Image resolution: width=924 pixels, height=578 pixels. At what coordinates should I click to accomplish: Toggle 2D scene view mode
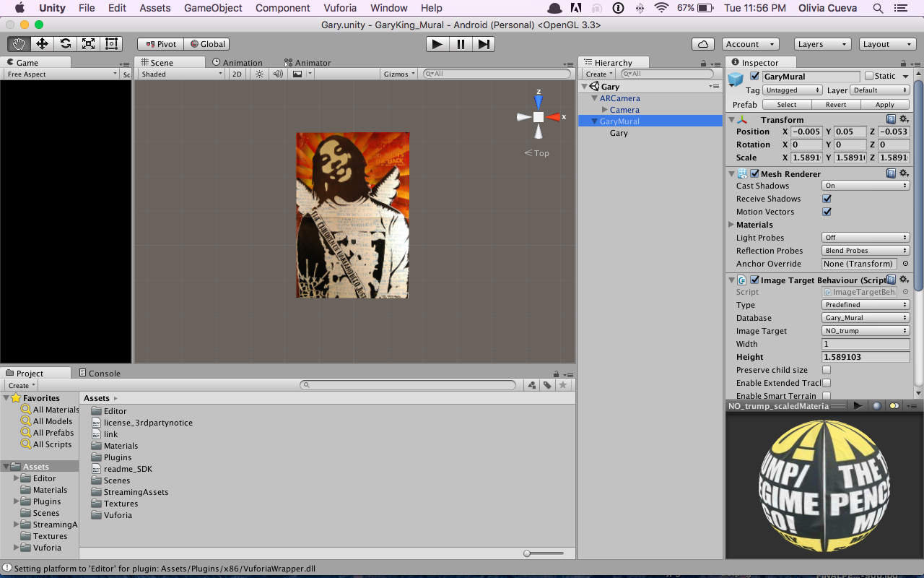click(x=237, y=74)
